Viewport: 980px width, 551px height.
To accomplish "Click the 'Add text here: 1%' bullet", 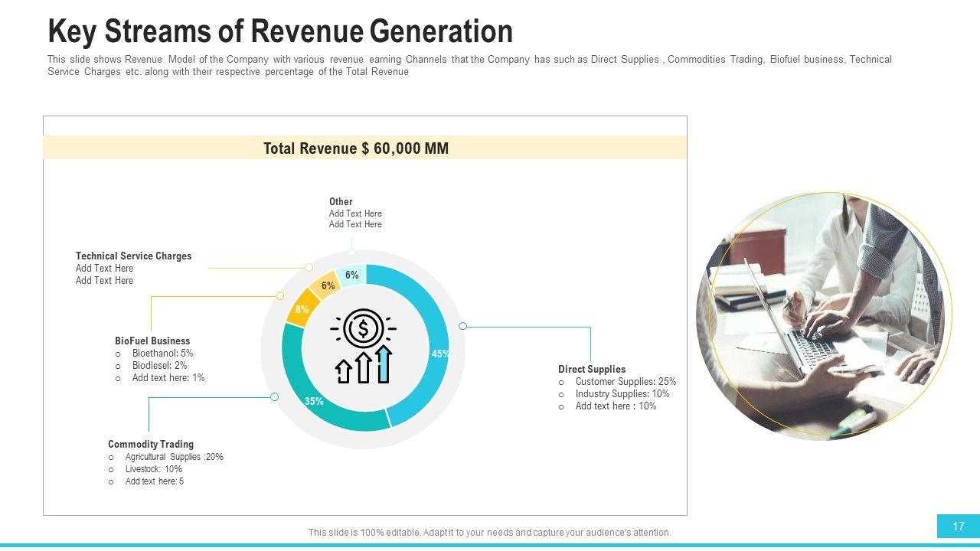I will tap(168, 377).
